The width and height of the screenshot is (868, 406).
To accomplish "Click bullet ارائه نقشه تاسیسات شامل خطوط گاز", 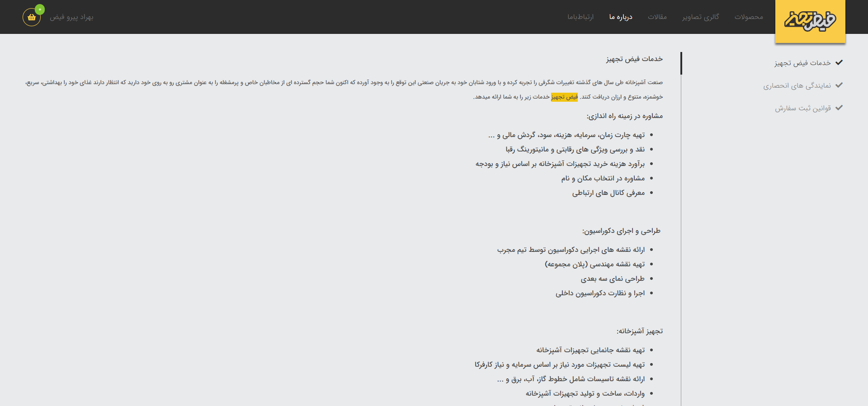I will tap(571, 379).
